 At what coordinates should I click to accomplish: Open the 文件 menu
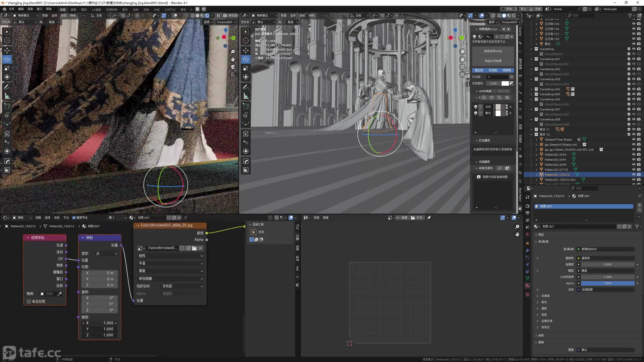point(12,9)
